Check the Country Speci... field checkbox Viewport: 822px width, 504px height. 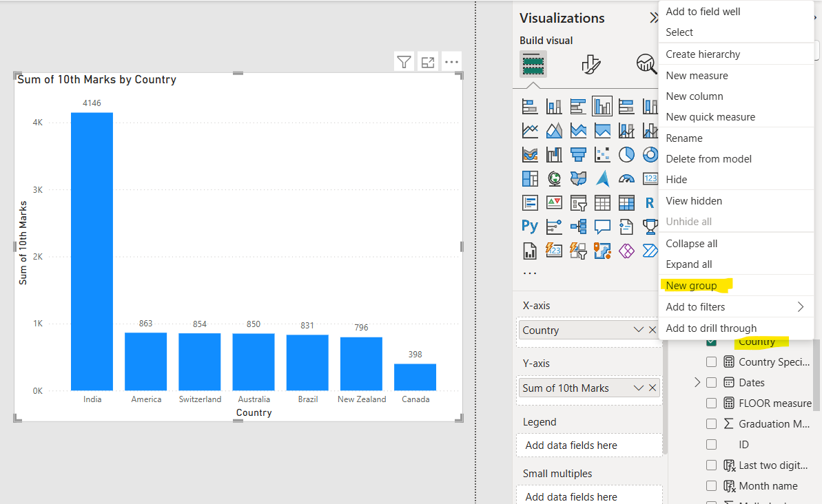711,361
